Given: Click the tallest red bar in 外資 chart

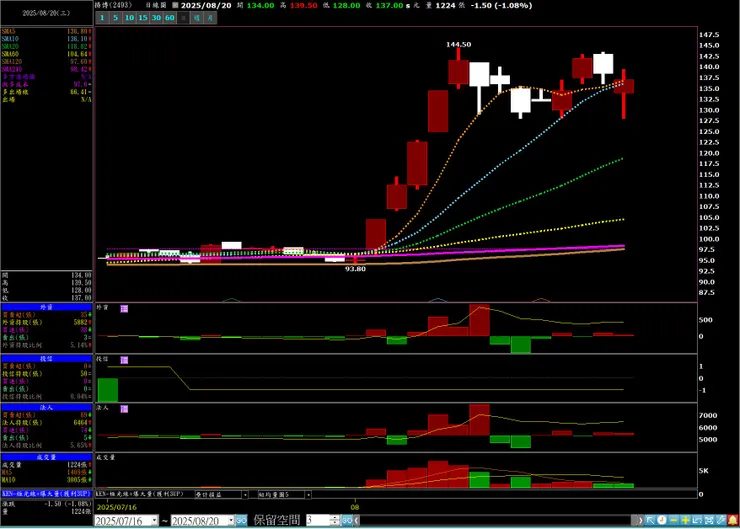Looking at the screenshot, I should [479, 320].
